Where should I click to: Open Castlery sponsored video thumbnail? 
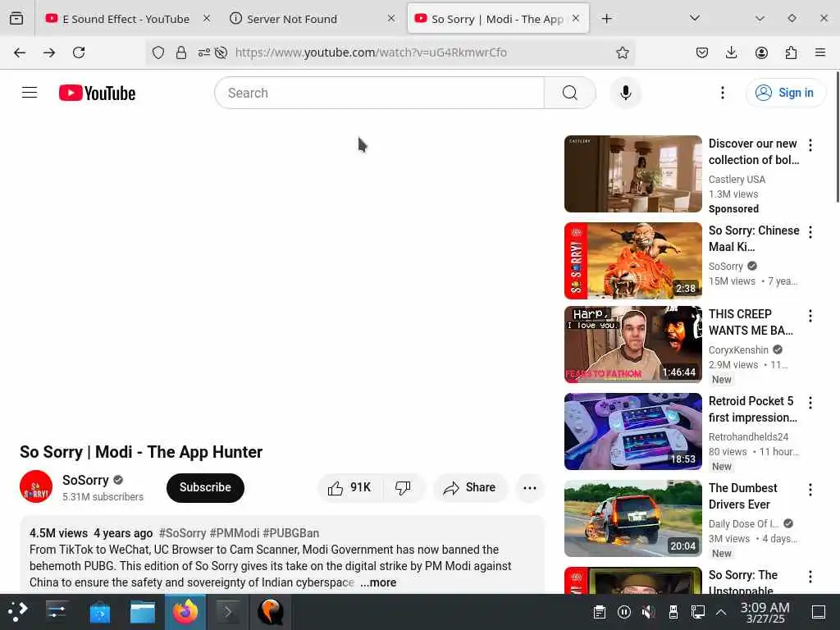point(632,174)
